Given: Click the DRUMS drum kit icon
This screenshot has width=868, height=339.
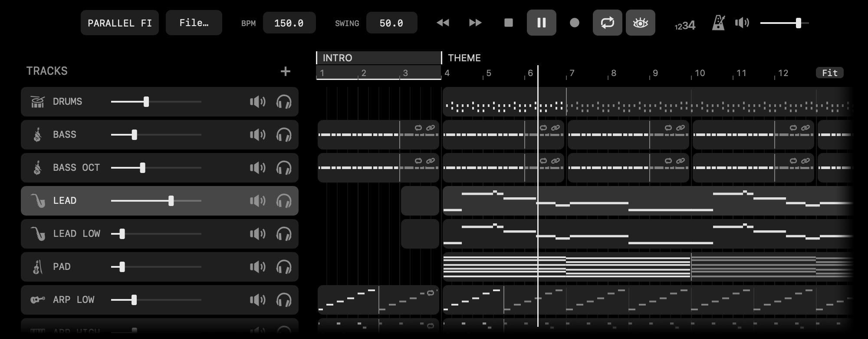Looking at the screenshot, I should click(38, 102).
